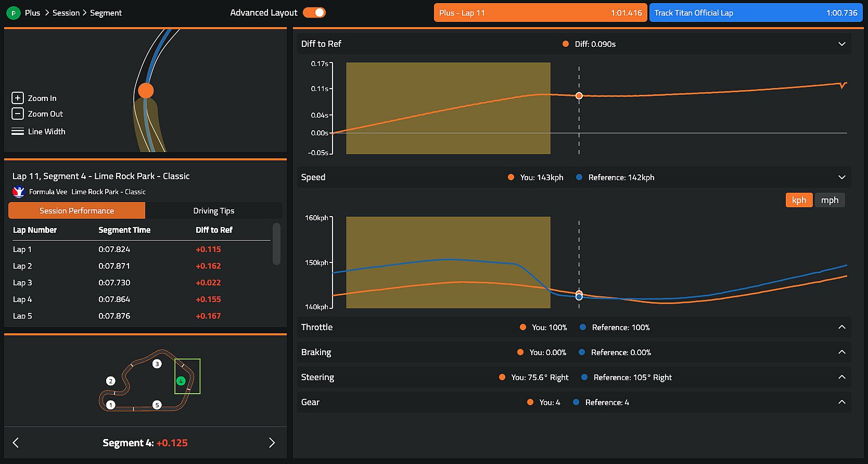Select segment 1 marker on track map
This screenshot has width=868, height=464.
tap(111, 405)
